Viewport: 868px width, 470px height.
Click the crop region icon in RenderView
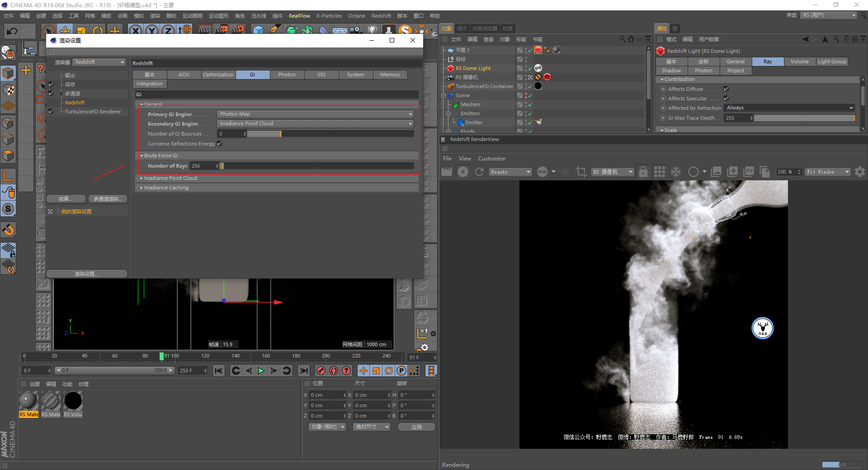click(x=581, y=172)
